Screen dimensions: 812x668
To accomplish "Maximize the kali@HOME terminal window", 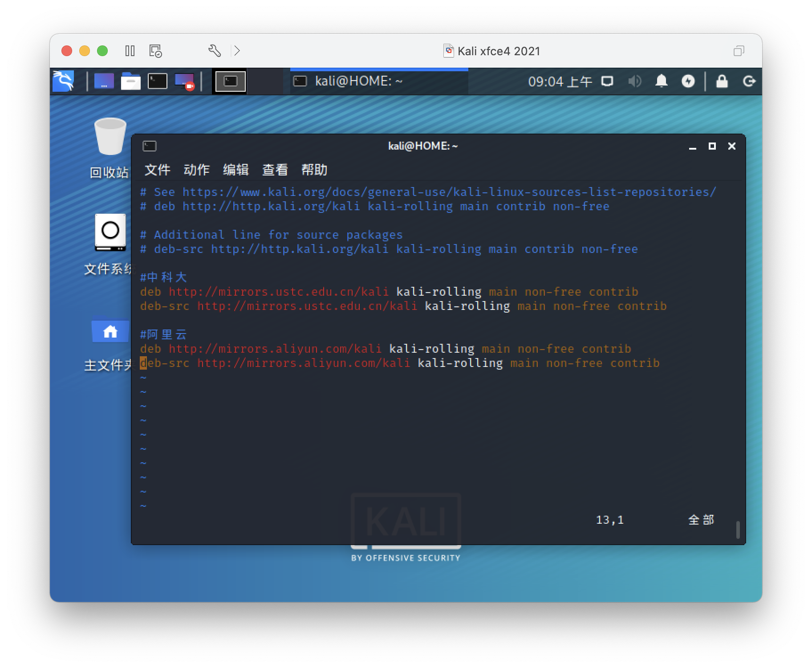I will coord(712,146).
